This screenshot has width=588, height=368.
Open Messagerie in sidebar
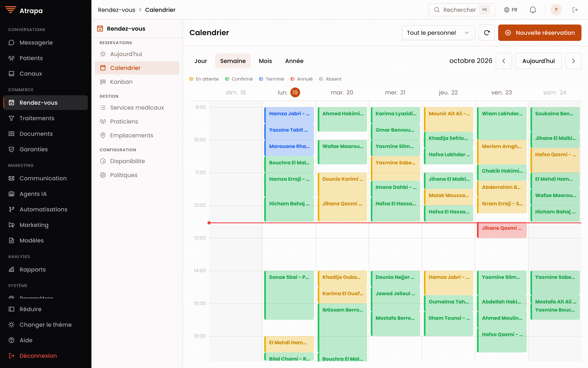point(46,43)
